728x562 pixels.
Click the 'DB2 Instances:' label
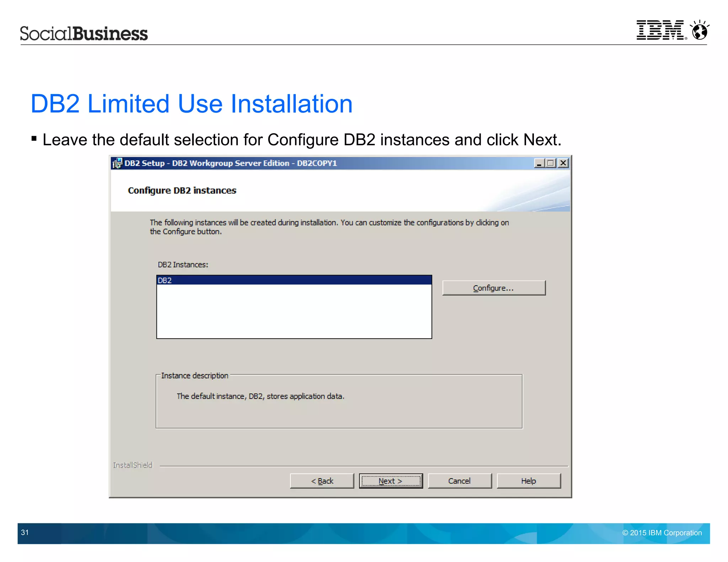183,265
